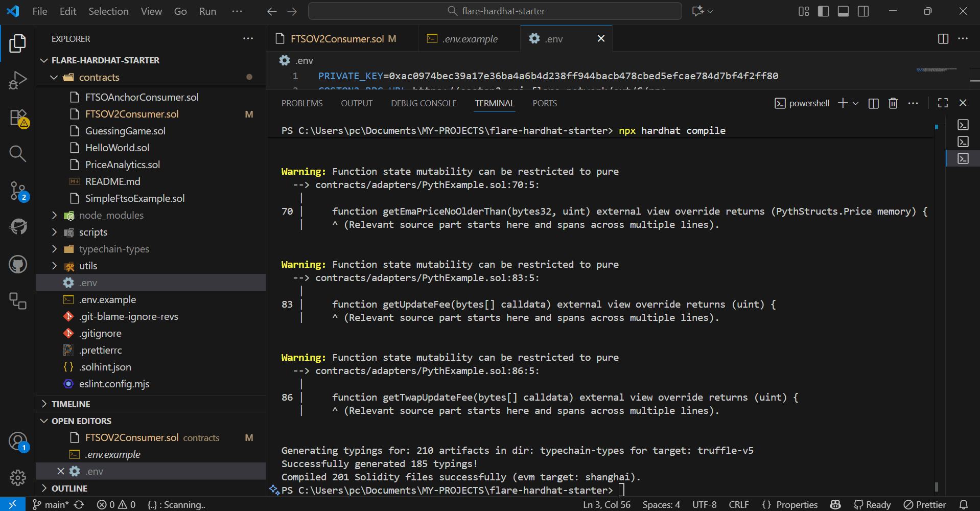Expand the node_modules folder
Image resolution: width=980 pixels, height=511 pixels.
(55, 215)
